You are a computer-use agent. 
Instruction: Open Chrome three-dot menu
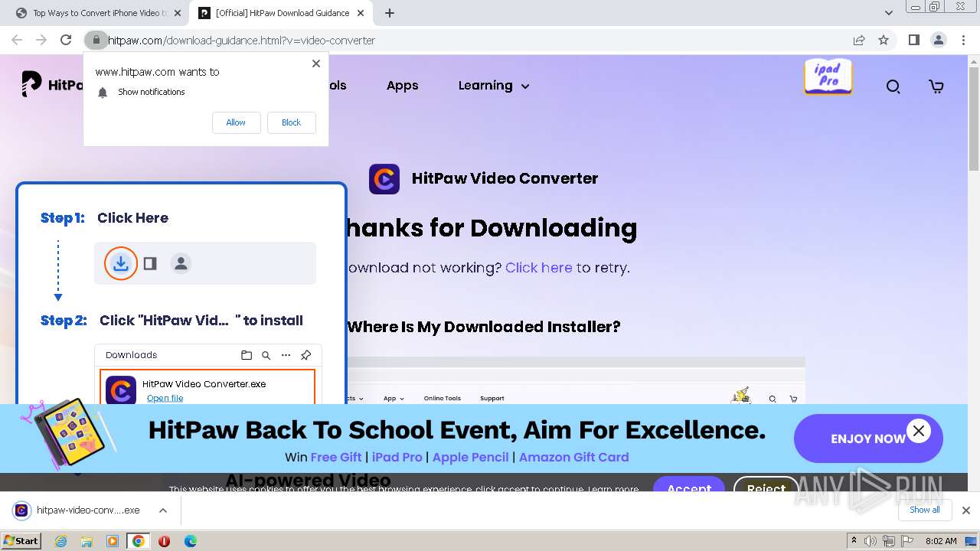pyautogui.click(x=963, y=40)
